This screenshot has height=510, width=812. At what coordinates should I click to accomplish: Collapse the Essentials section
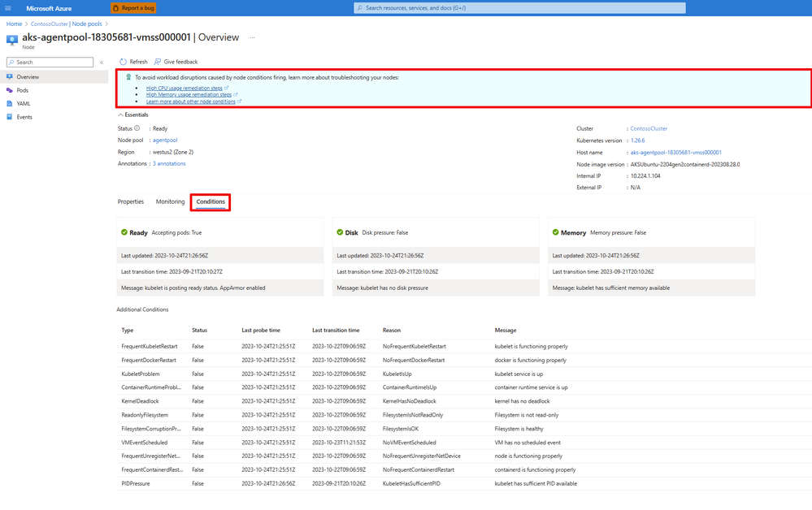[x=133, y=115]
